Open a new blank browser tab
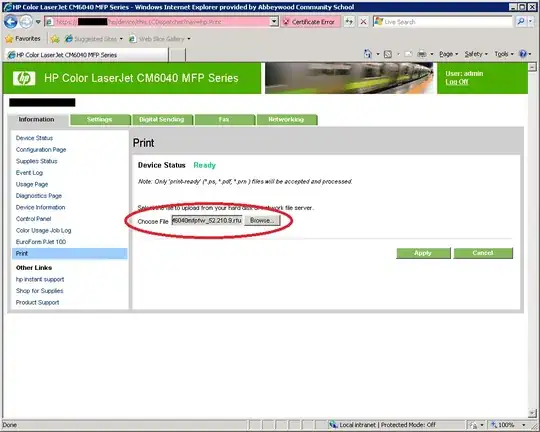 pos(177,55)
